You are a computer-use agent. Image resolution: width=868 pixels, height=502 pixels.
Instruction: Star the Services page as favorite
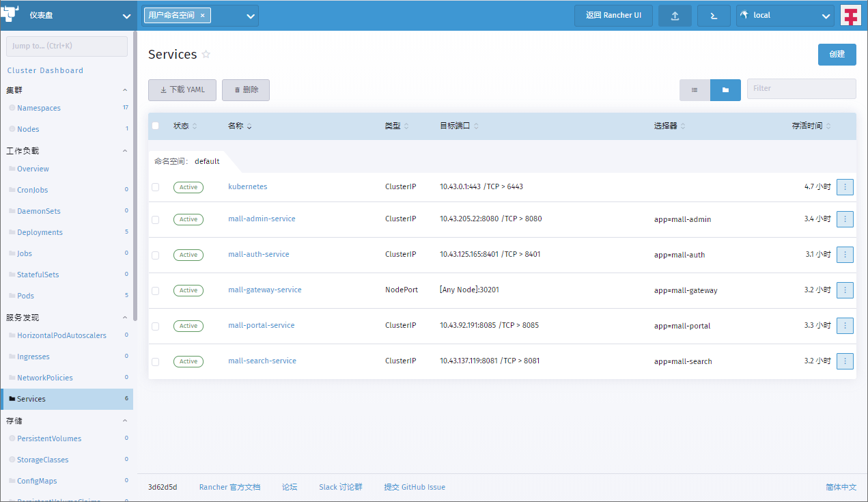click(x=206, y=55)
